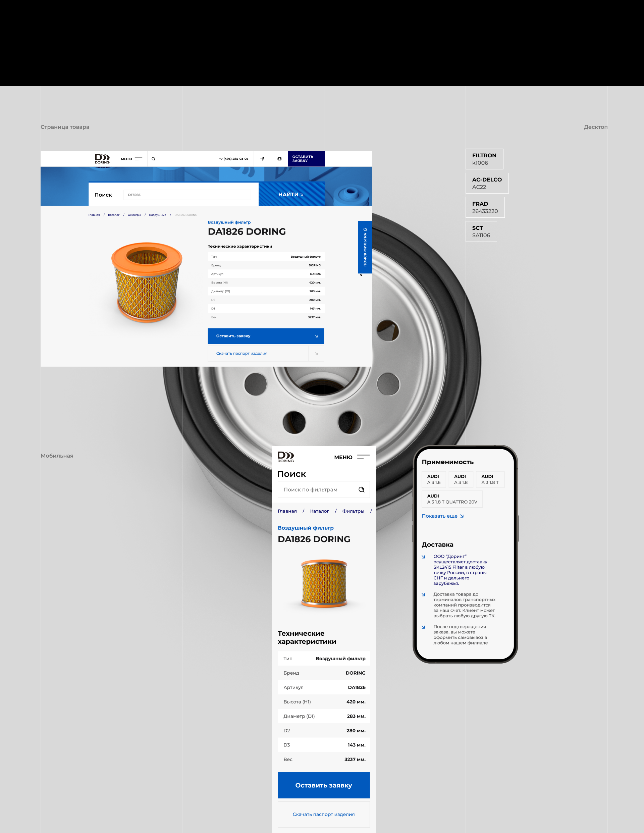Click the Doring logo in desktop header

click(102, 159)
